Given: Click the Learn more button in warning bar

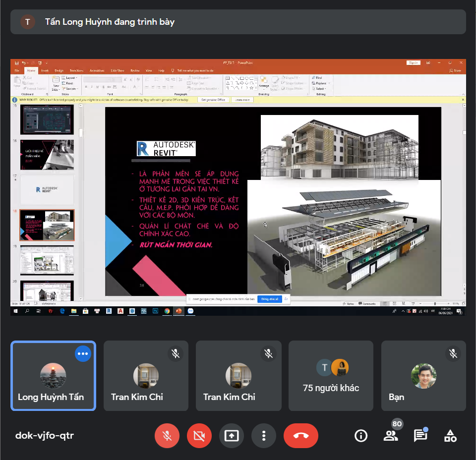Looking at the screenshot, I should (242, 100).
